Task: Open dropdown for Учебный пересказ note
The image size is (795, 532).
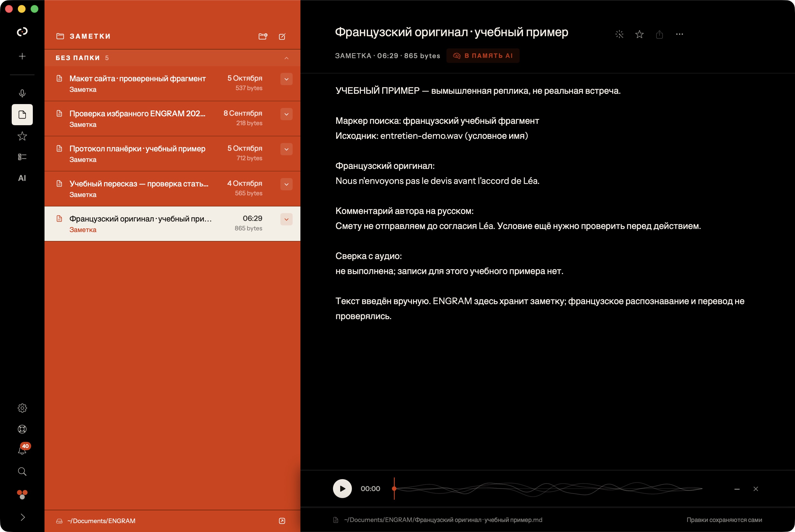Action: coord(286,184)
